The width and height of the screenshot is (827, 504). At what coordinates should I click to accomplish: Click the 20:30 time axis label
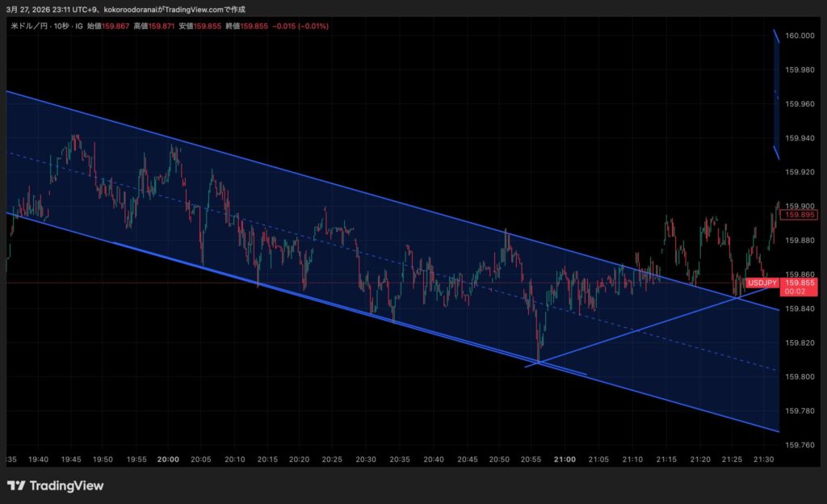(x=367, y=459)
